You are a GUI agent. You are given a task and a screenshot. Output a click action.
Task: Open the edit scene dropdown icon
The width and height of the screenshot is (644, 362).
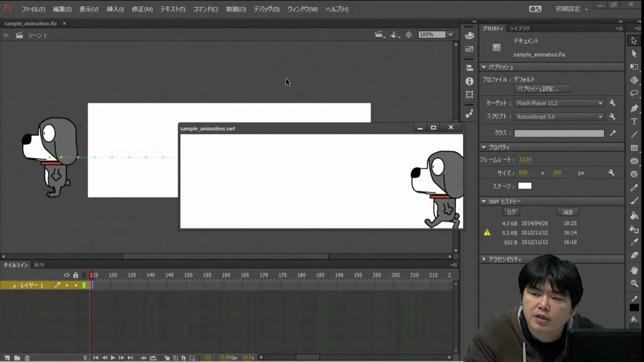tap(379, 35)
